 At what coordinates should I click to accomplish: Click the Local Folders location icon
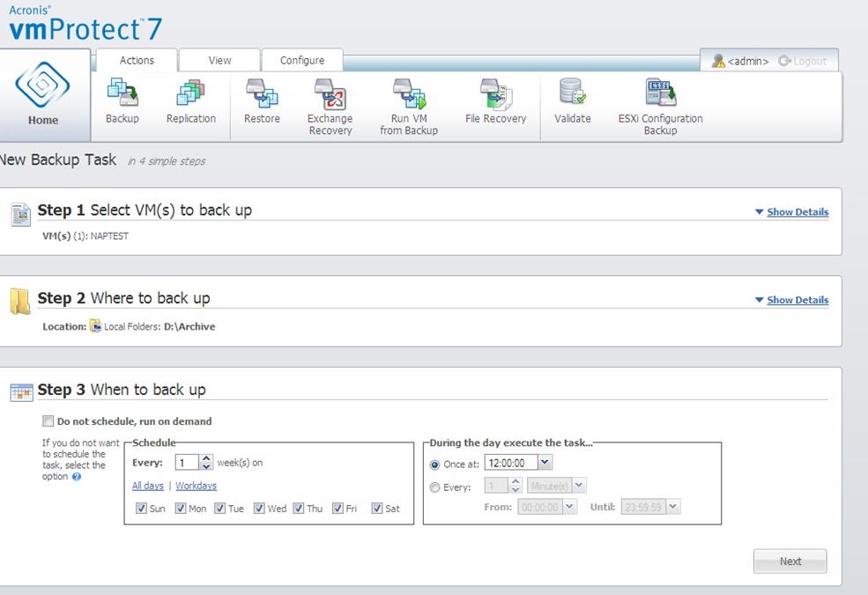pos(96,326)
